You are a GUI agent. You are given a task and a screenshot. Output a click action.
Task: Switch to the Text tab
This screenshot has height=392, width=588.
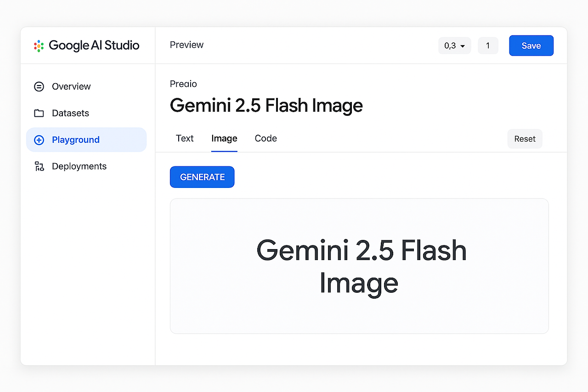coord(185,138)
